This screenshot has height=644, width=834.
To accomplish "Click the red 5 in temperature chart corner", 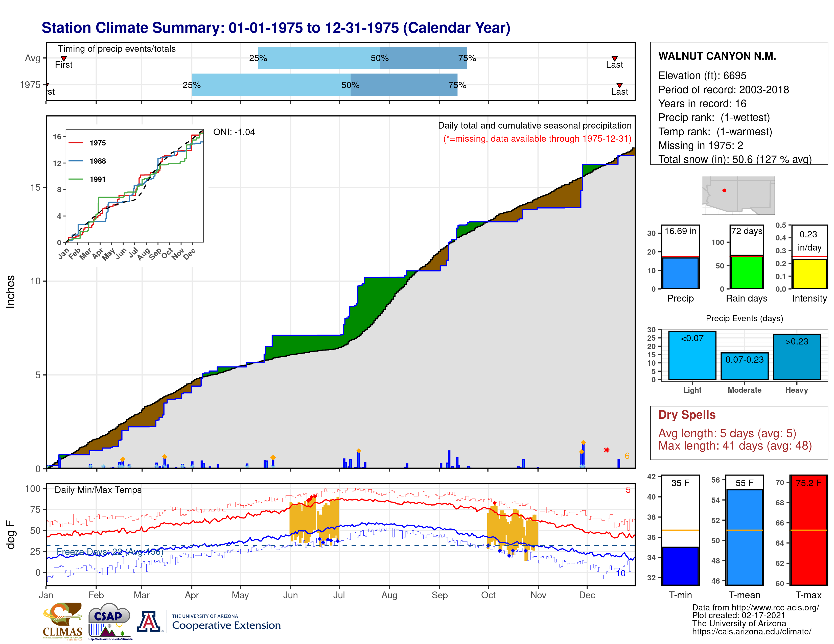I will pos(628,490).
